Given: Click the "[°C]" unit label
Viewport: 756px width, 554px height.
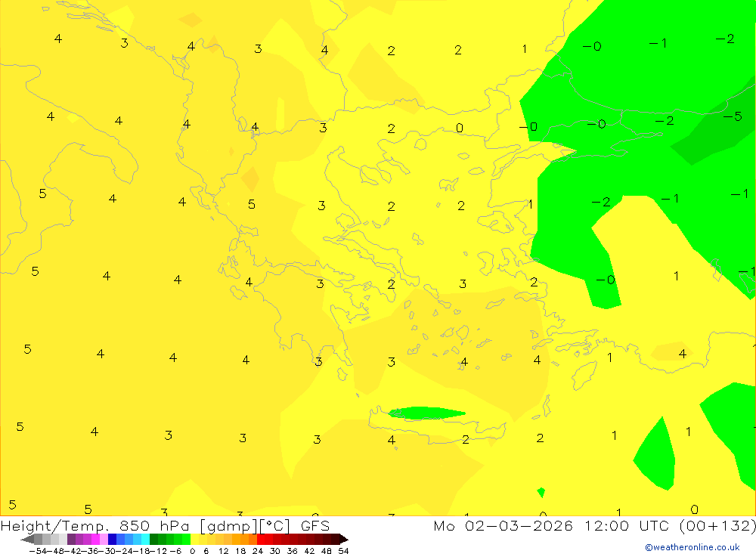Looking at the screenshot, I should pos(275,526).
